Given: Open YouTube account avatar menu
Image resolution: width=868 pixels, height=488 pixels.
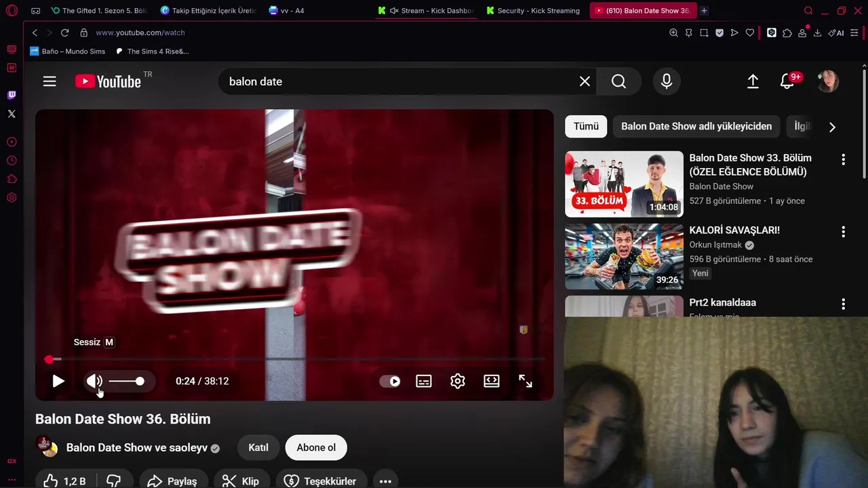Looking at the screenshot, I should (828, 81).
